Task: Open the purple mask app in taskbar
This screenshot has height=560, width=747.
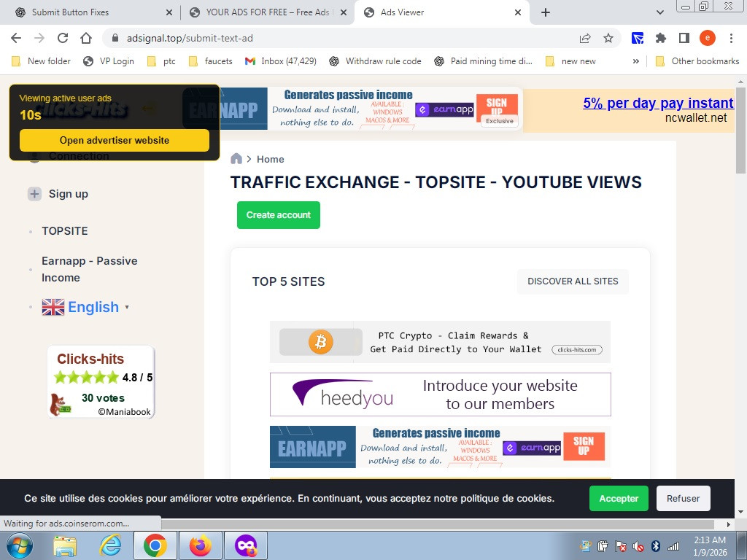Action: coord(245,545)
